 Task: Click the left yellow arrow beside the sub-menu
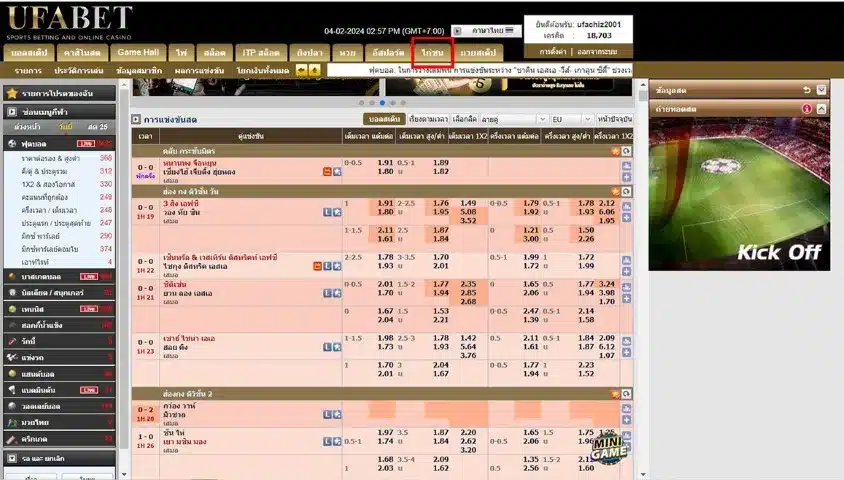(x=301, y=70)
